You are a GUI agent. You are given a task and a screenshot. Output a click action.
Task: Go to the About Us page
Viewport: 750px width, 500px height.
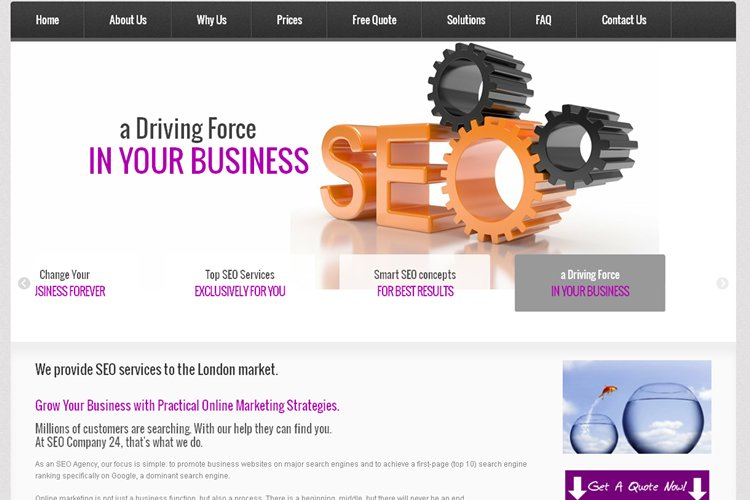point(128,20)
